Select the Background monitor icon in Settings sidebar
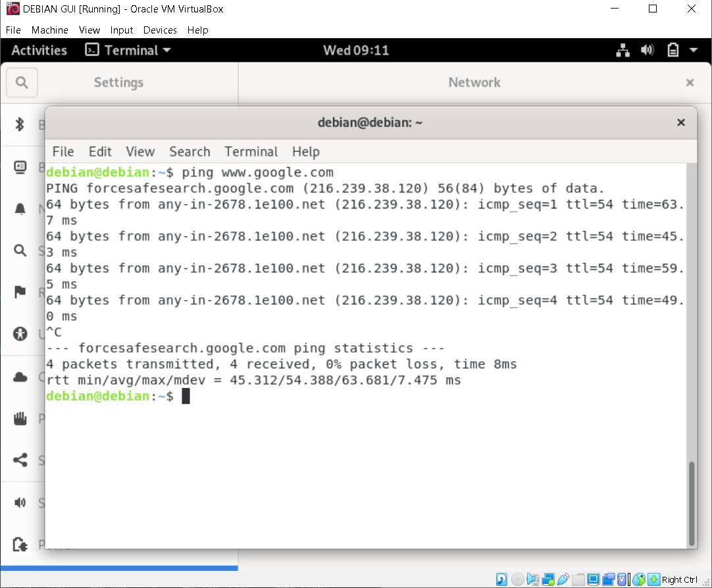 (20, 167)
